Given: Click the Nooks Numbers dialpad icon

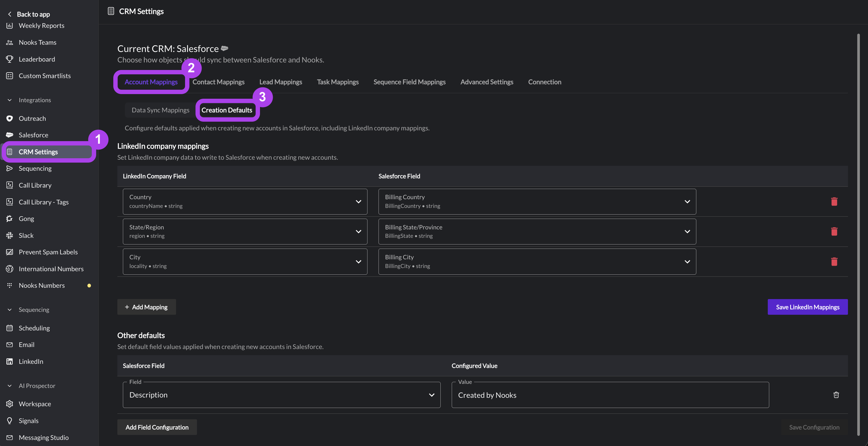Looking at the screenshot, I should coord(9,285).
